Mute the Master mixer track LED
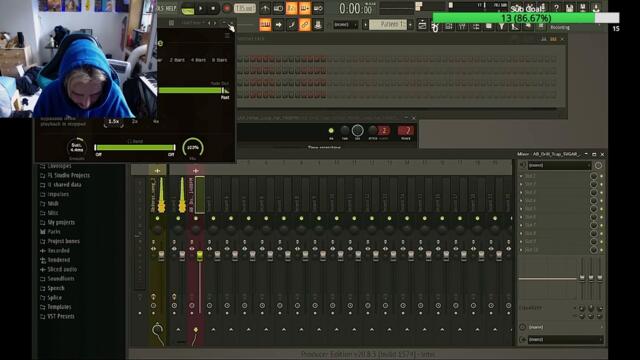The width and height of the screenshot is (640, 360). pos(158,219)
